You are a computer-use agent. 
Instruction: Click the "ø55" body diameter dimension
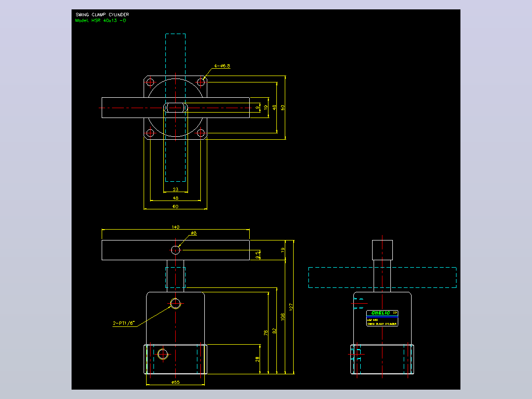pyautogui.click(x=175, y=382)
